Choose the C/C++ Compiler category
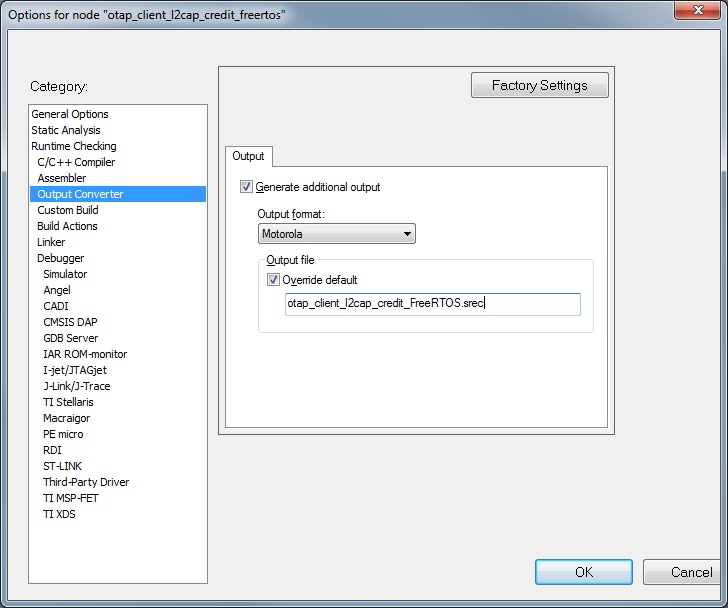728x608 pixels. click(76, 162)
